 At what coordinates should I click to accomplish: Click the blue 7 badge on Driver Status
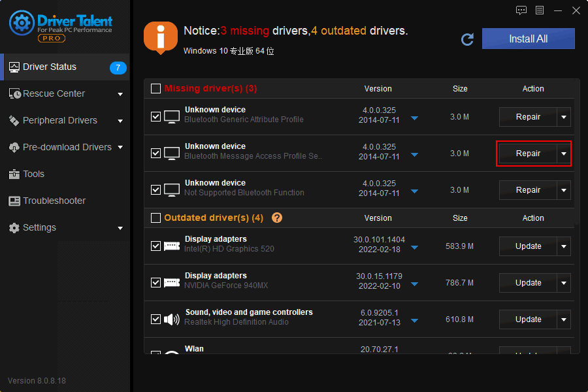click(118, 67)
